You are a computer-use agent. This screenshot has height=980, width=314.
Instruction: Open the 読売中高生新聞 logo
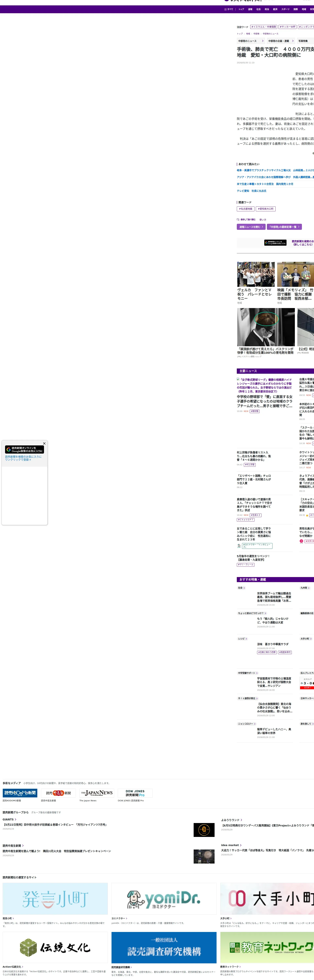coord(58,793)
